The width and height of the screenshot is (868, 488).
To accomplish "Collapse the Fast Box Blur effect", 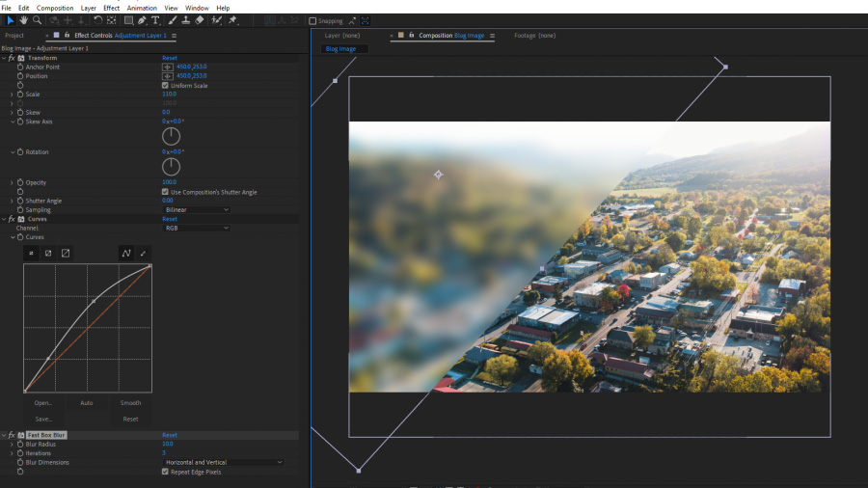I will point(4,435).
